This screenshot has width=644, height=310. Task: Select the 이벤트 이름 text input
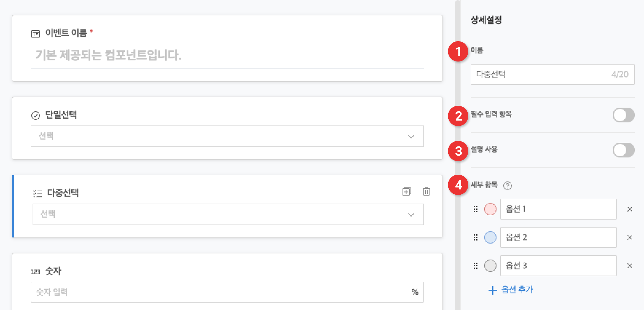pyautogui.click(x=227, y=55)
